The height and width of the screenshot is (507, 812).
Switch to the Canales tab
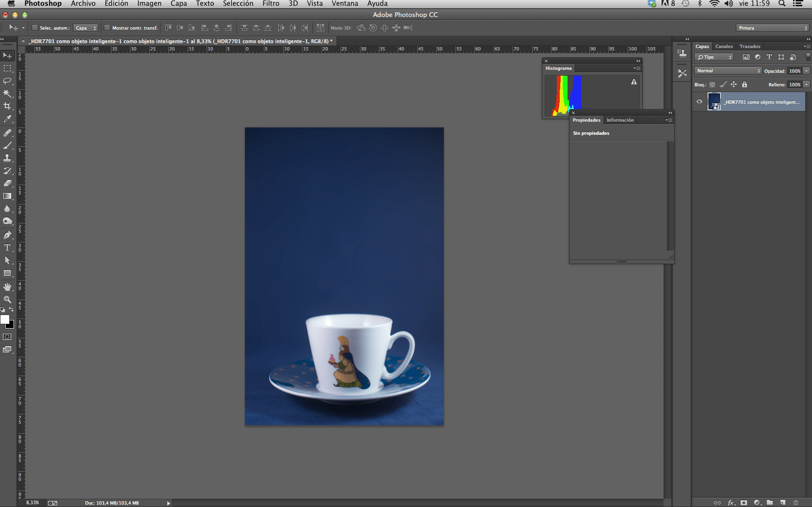(724, 47)
